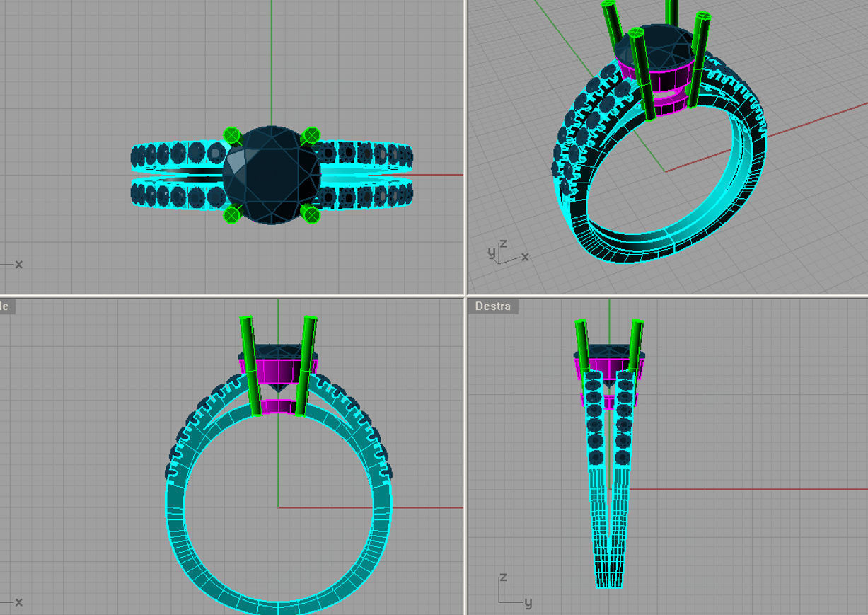Image resolution: width=868 pixels, height=615 pixels.
Task: Select the left green prong in Destra viewport
Action: (x=583, y=345)
